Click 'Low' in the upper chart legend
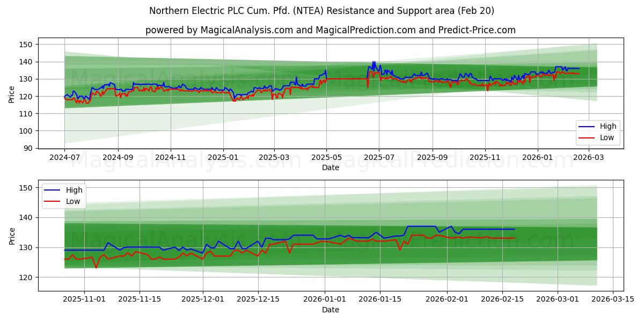 607,137
